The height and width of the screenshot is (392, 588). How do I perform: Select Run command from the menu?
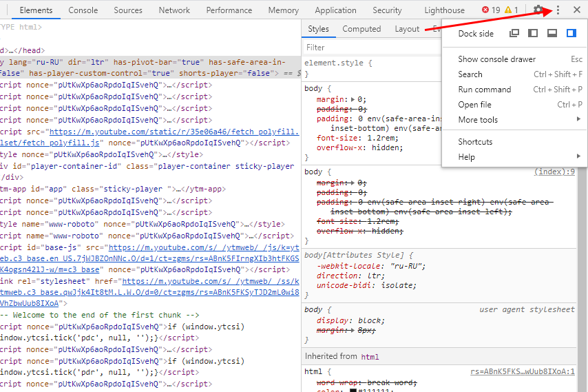tap(485, 90)
